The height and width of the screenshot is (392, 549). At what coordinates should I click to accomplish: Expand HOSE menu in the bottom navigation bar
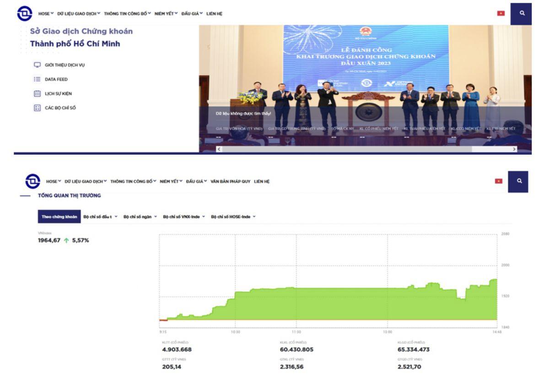coord(54,182)
